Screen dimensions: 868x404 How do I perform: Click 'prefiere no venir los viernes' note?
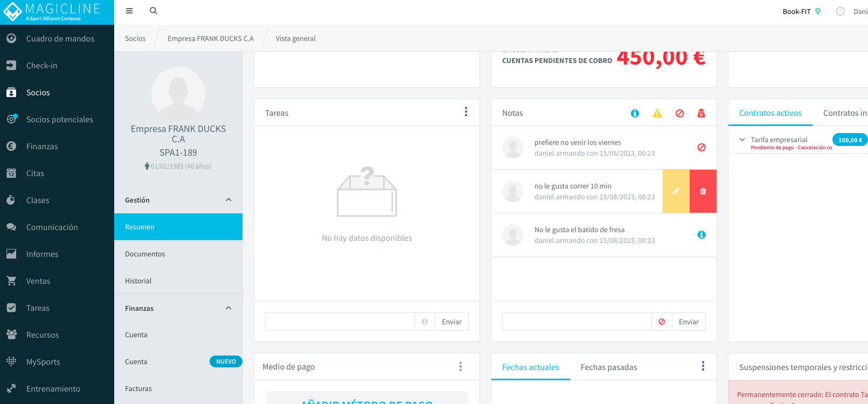pos(578,143)
